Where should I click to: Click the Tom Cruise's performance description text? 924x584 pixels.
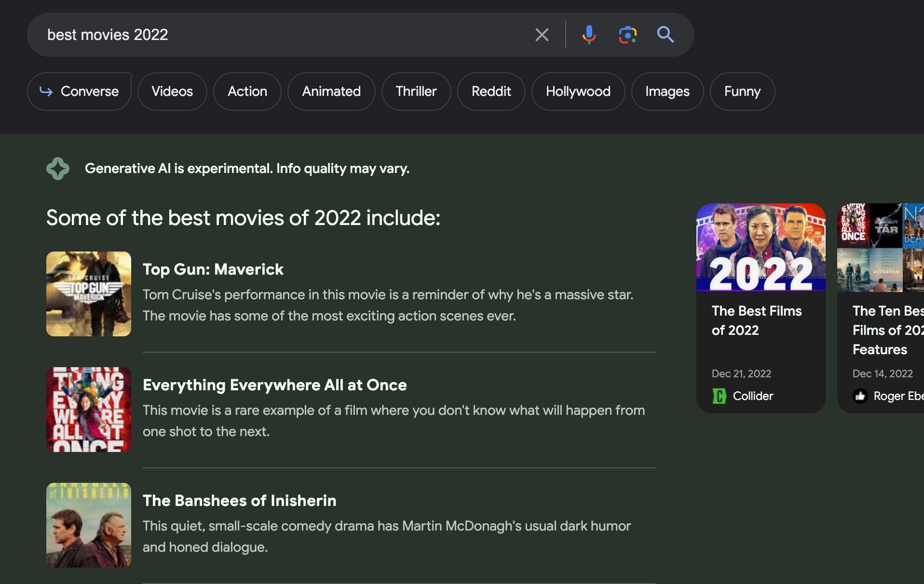(388, 305)
